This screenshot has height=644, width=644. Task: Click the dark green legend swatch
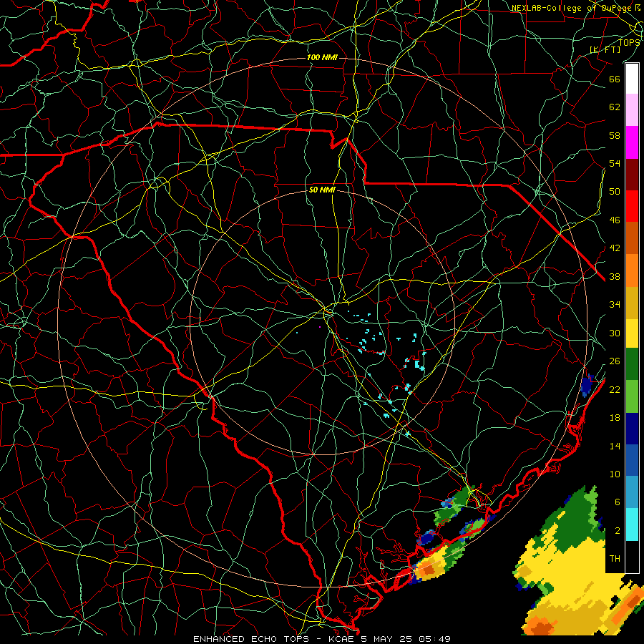pyautogui.click(x=632, y=364)
